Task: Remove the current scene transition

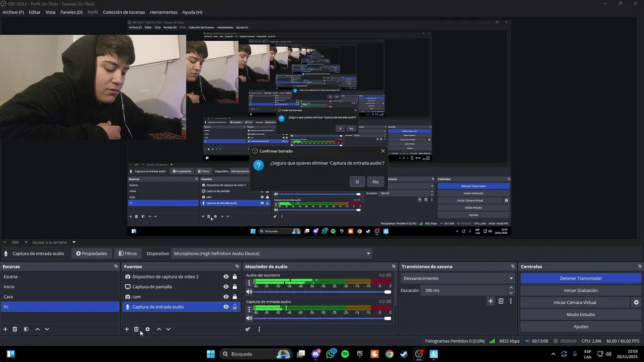Action: tap(501, 301)
